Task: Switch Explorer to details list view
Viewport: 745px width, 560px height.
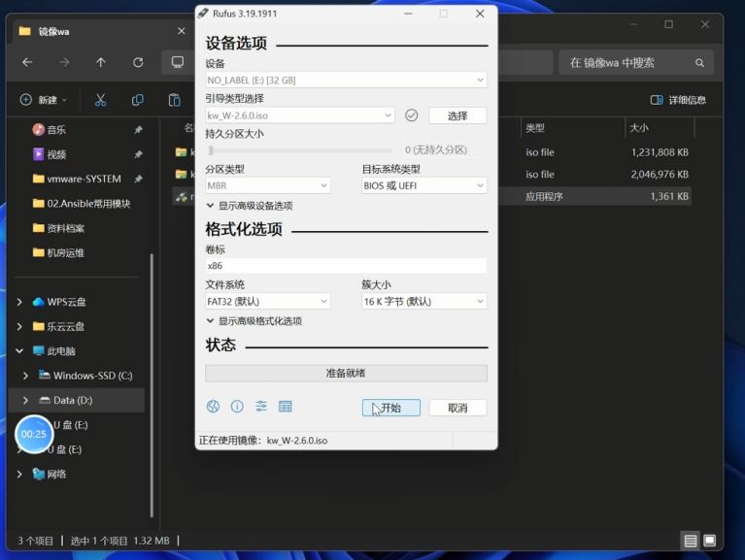Action: pyautogui.click(x=691, y=541)
